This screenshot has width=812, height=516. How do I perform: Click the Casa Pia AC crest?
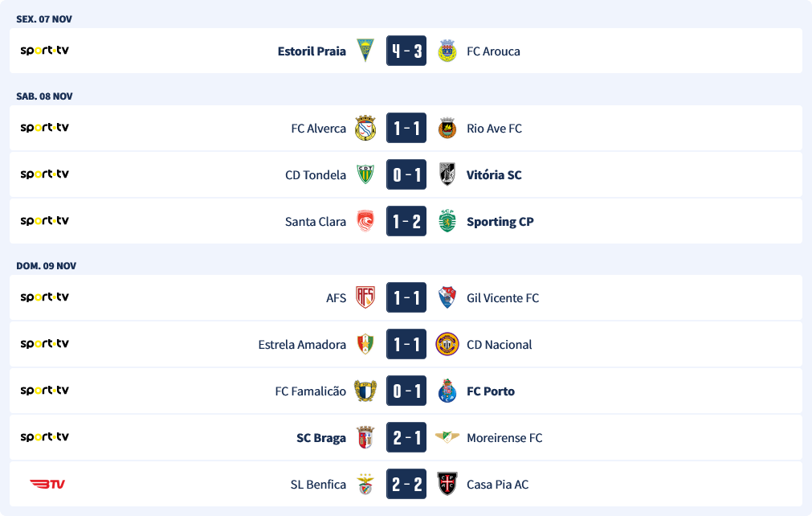tap(447, 484)
